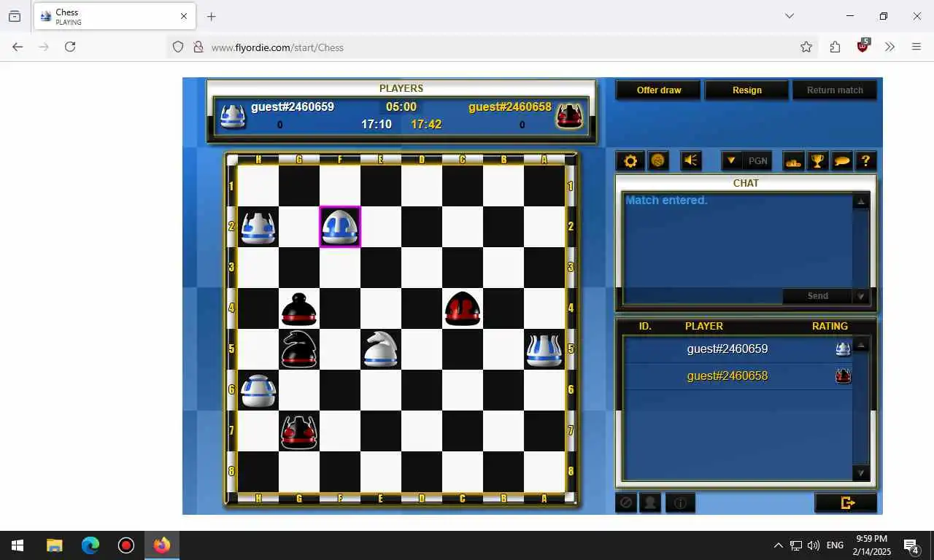Click the PGN button
Image resolution: width=934 pixels, height=560 pixels.
click(757, 161)
